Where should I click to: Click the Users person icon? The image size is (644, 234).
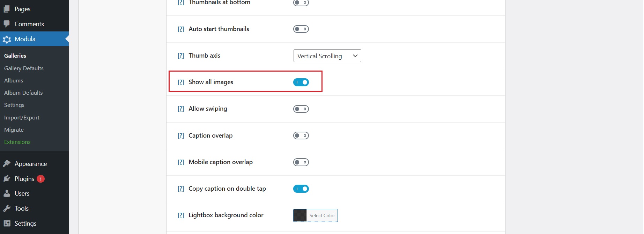click(x=7, y=193)
